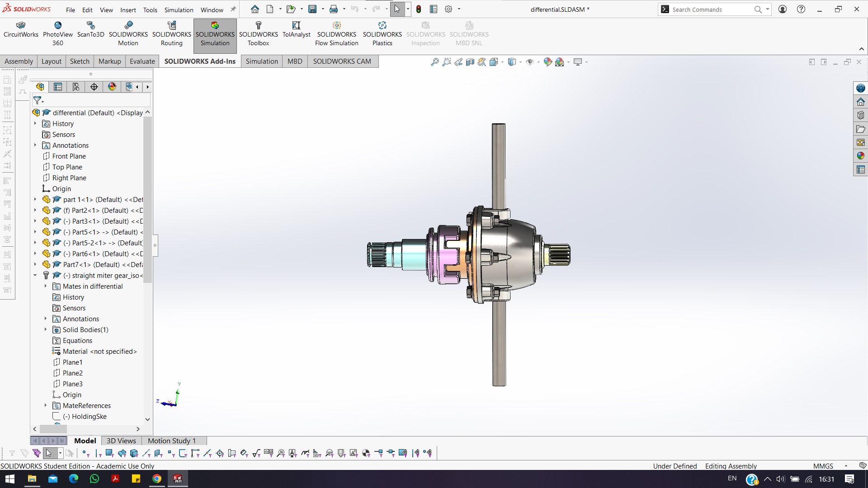Open the Windows Start menu

click(10, 479)
